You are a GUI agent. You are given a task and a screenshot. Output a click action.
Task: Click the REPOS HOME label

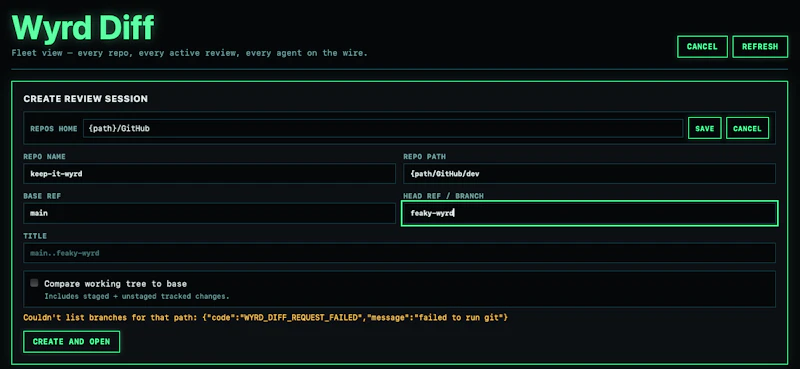tap(54, 129)
